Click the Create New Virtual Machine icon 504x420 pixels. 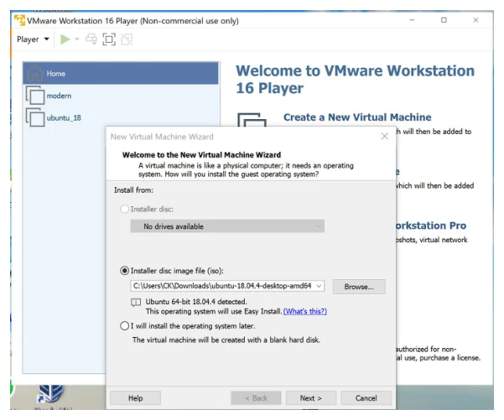tap(252, 120)
